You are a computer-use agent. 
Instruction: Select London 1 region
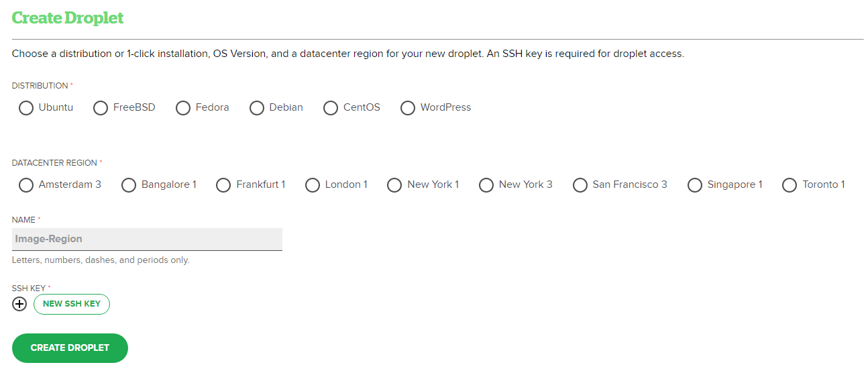point(313,185)
